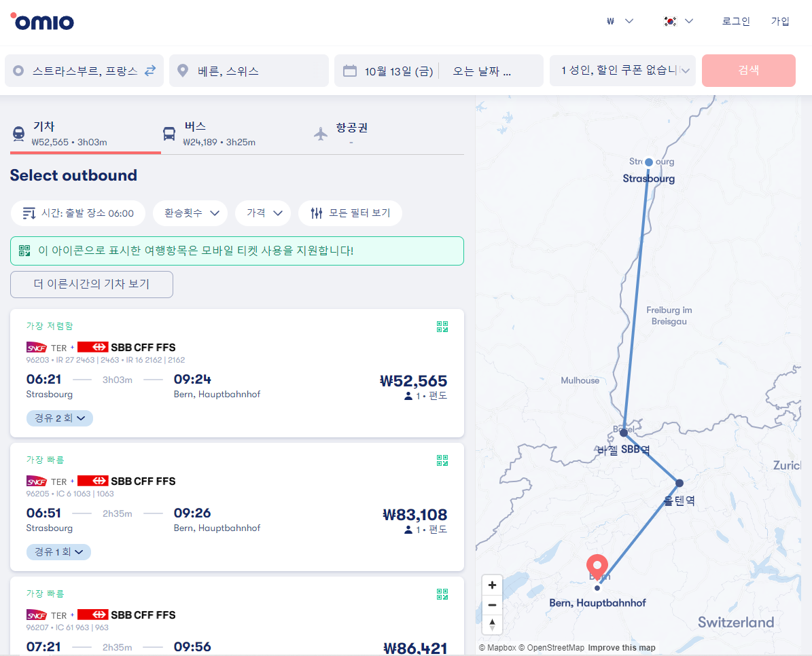This screenshot has width=812, height=656.
Task: Click the sliders icon for all filters
Action: click(317, 213)
